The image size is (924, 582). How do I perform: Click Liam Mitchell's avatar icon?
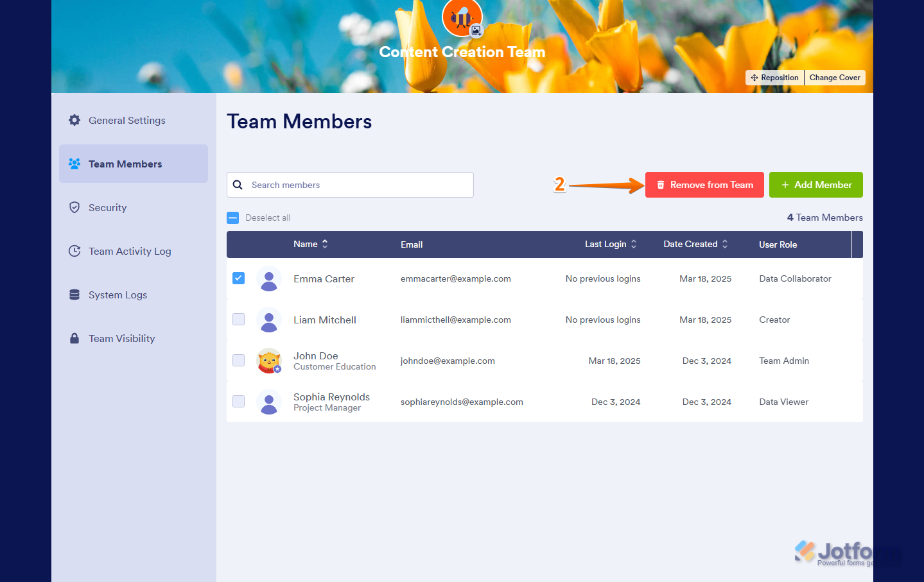click(x=269, y=320)
